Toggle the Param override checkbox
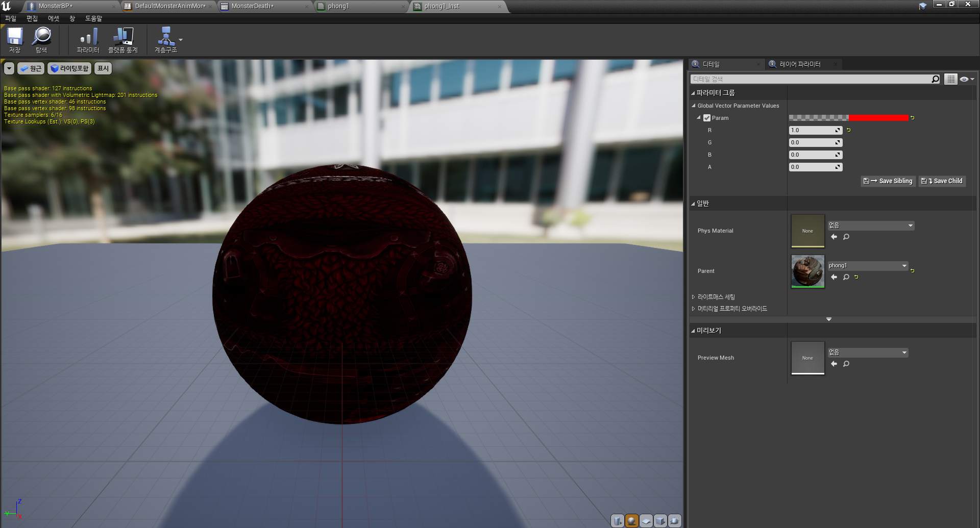Screen dimensions: 980x528 707,118
